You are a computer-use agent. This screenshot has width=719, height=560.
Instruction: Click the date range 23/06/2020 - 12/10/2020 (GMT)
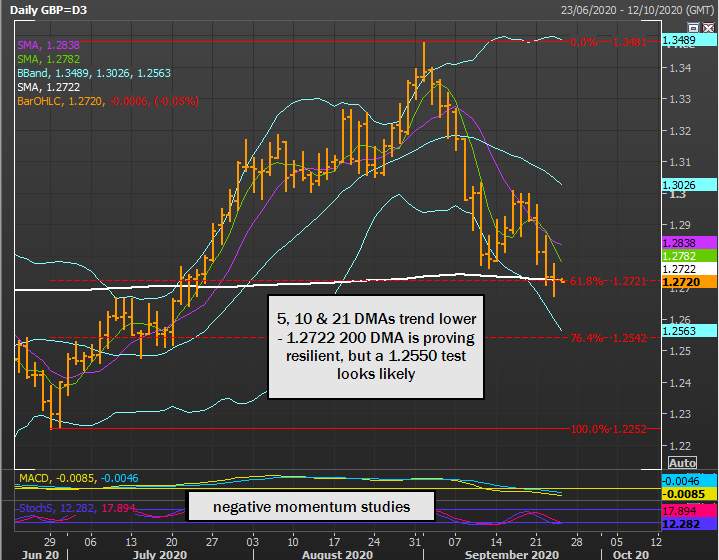click(x=637, y=10)
